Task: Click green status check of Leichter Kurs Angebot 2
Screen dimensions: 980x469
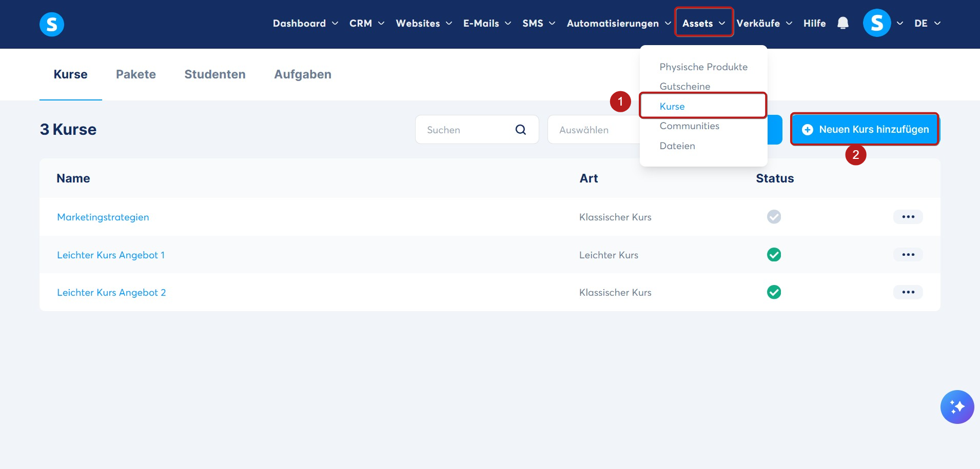Action: tap(774, 292)
